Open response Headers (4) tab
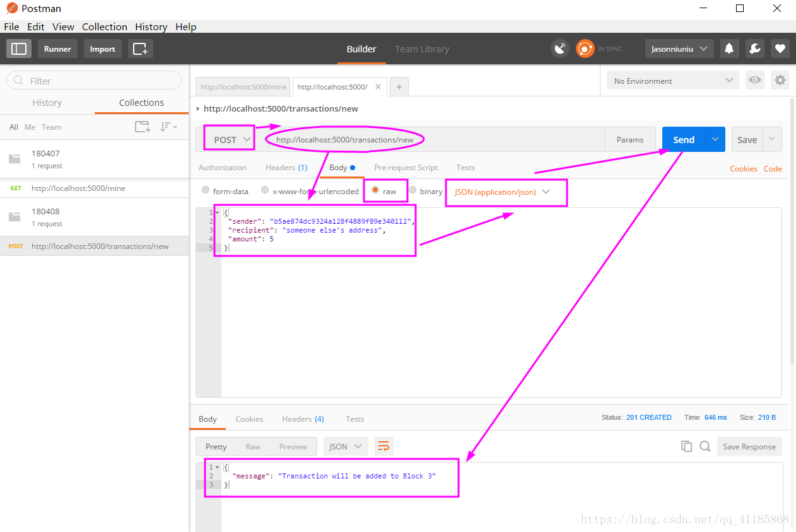 303,419
